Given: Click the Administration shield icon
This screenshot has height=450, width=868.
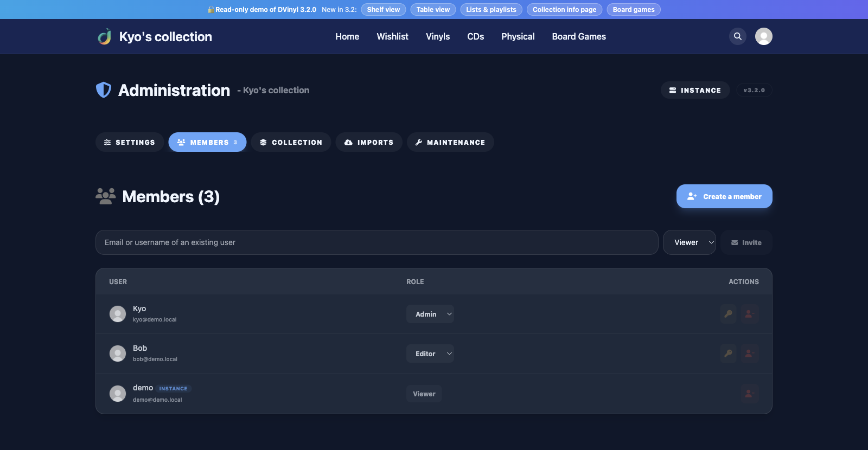Looking at the screenshot, I should (x=104, y=90).
